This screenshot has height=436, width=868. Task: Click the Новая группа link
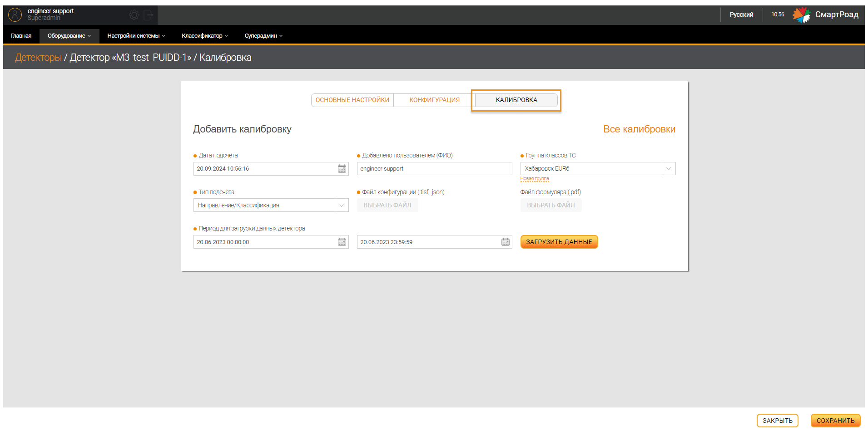[x=535, y=179]
